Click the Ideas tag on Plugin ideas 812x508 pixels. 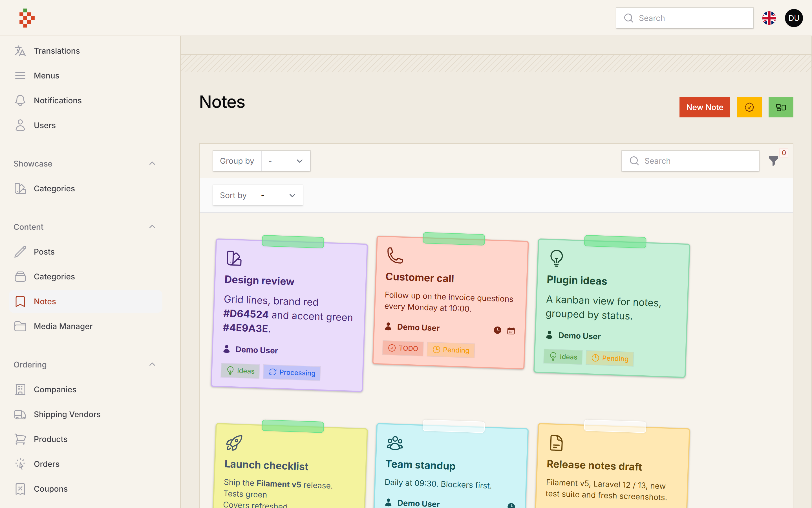(563, 357)
